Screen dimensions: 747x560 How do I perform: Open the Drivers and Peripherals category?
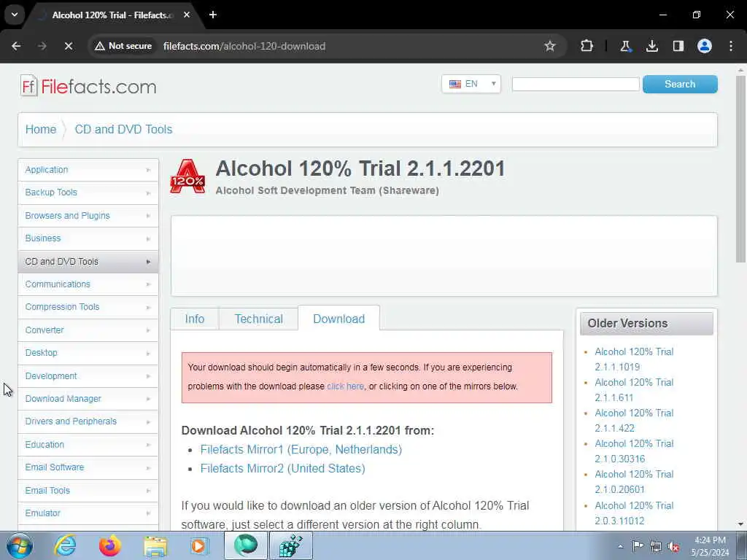tap(88, 421)
